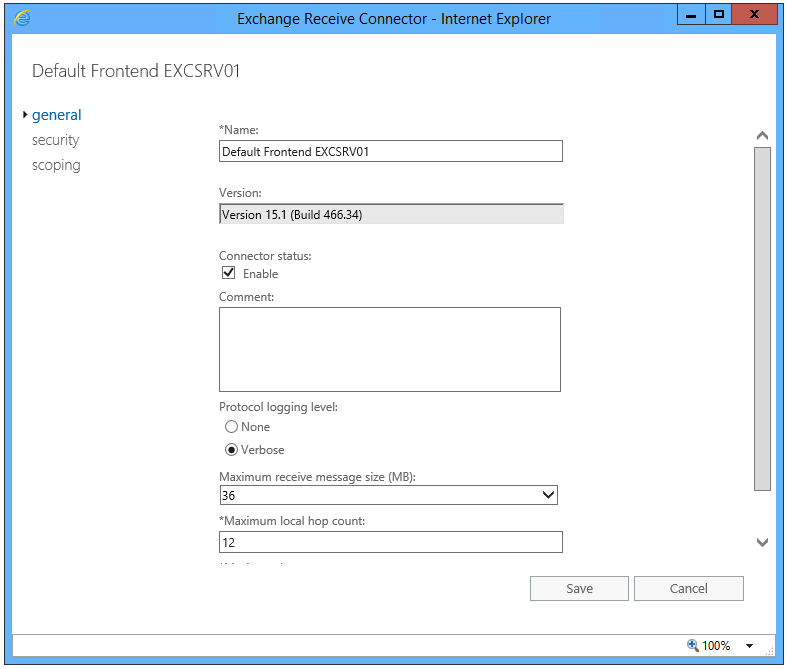The height and width of the screenshot is (669, 787).
Task: Click the Protocol logging level label
Action: (278, 407)
